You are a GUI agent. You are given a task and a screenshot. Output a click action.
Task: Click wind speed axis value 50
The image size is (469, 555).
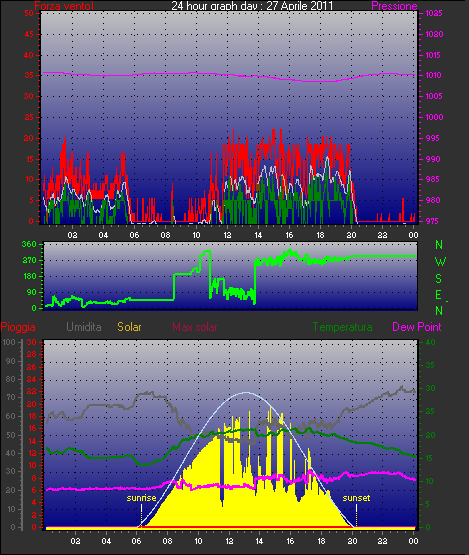[x=29, y=13]
